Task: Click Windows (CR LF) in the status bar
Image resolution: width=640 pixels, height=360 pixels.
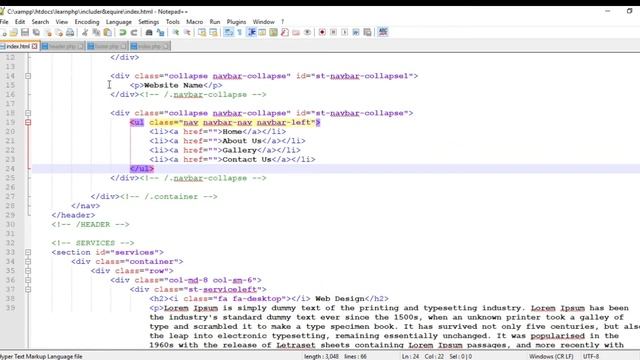Action: click(x=551, y=356)
